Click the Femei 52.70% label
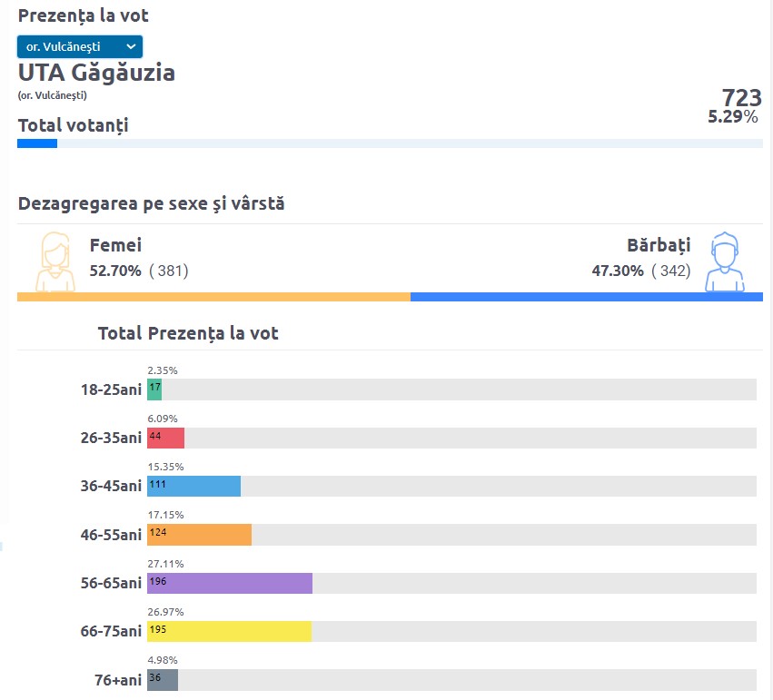The image size is (773, 700). pyautogui.click(x=115, y=271)
